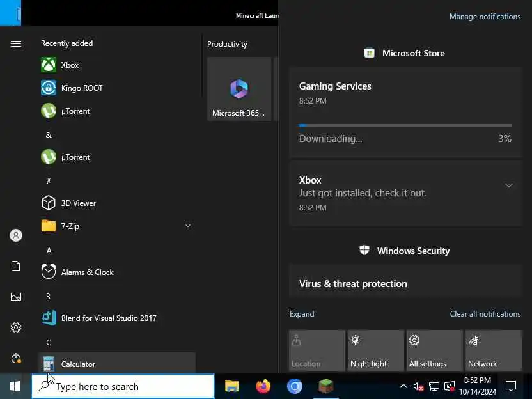Screen dimensions: 532x399
Task: Click the Windows Start button
Action: tap(15, 386)
